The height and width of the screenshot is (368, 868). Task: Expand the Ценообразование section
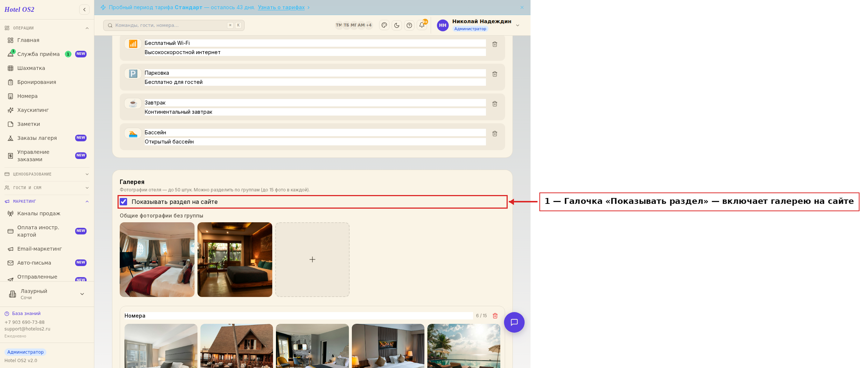(x=47, y=174)
